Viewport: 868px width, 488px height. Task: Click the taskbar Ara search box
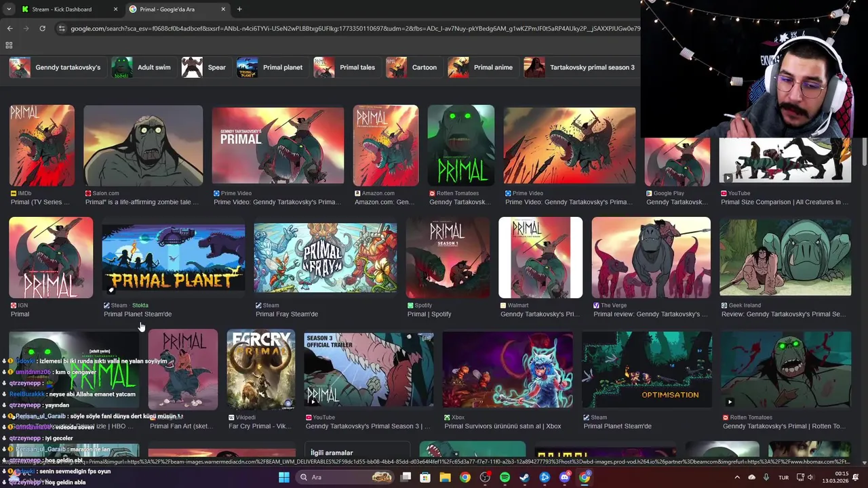click(344, 477)
